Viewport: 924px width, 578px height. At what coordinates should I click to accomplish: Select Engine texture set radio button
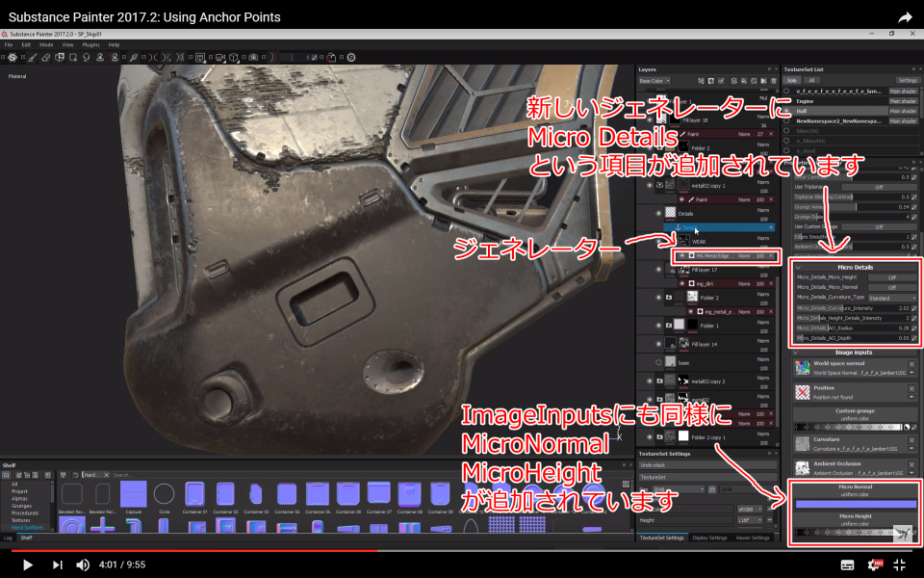[786, 101]
